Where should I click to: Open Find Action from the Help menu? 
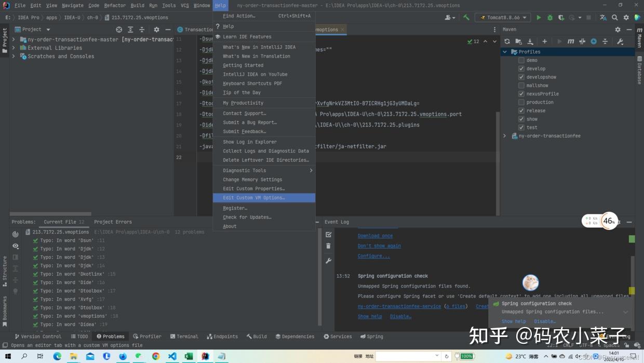click(239, 16)
